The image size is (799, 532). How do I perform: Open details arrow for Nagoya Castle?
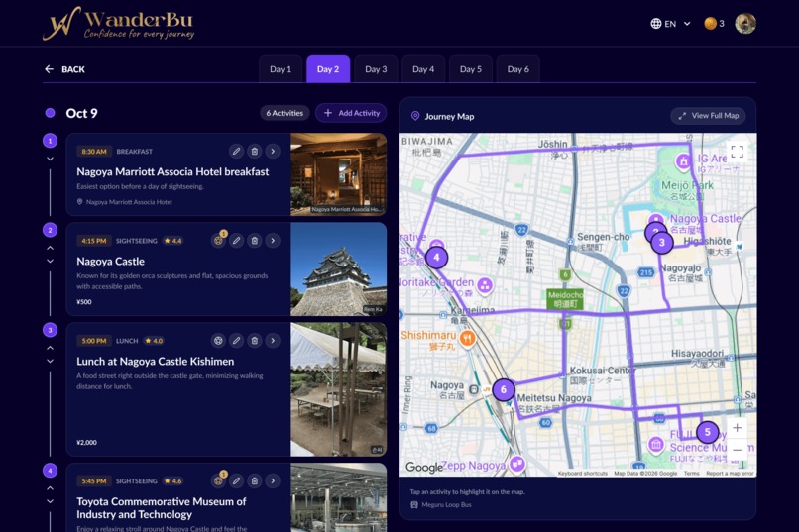point(273,241)
